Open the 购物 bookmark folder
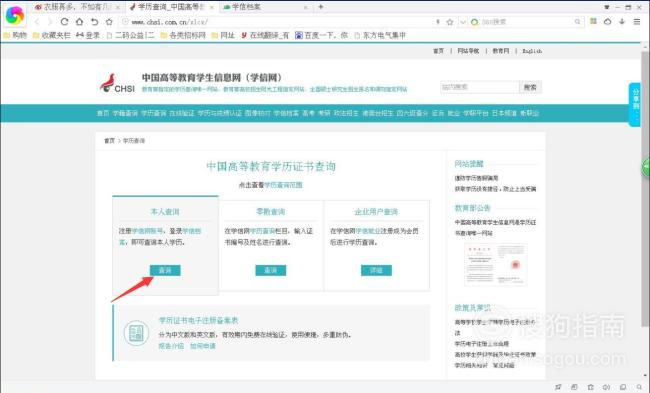The width and height of the screenshot is (650, 393). [x=15, y=36]
